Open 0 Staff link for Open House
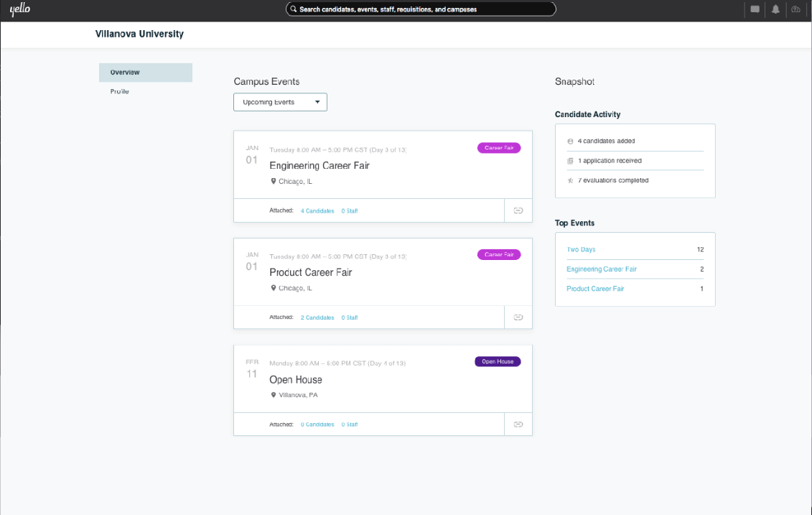The width and height of the screenshot is (812, 515). [x=350, y=424]
